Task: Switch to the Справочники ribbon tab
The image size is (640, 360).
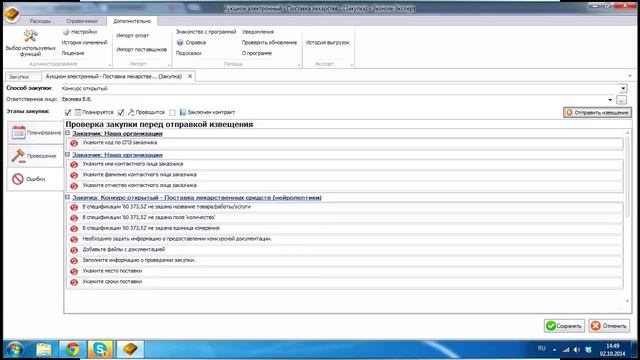Action: [82, 21]
